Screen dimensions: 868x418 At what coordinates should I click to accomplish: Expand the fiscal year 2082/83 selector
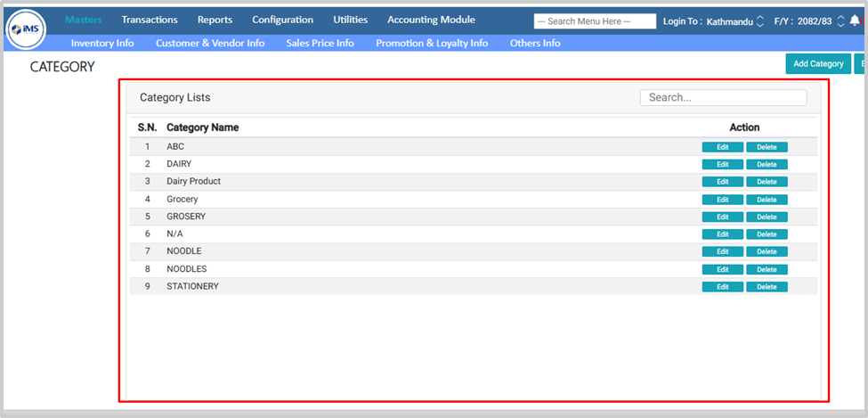pyautogui.click(x=840, y=20)
